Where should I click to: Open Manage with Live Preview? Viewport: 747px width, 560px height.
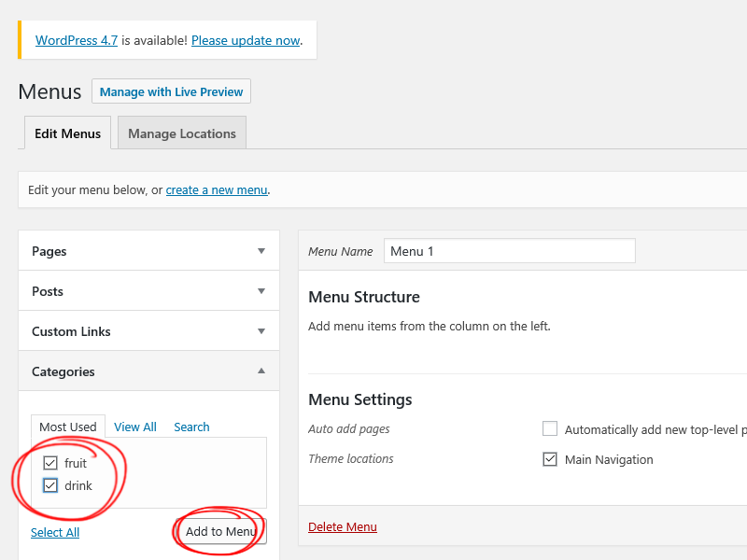(x=171, y=91)
